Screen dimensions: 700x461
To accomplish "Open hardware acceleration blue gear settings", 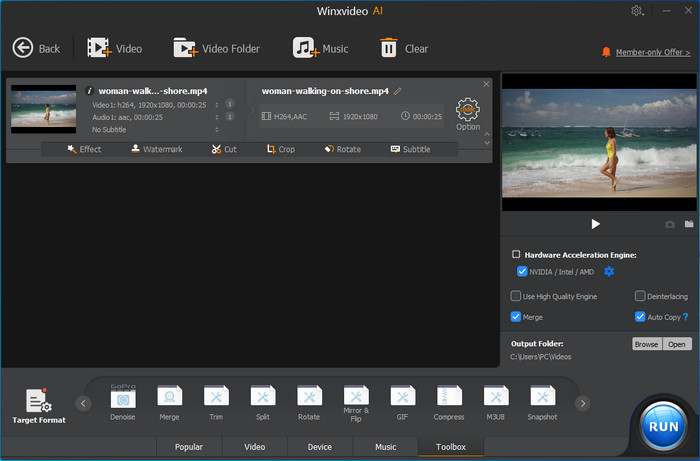I will point(609,271).
